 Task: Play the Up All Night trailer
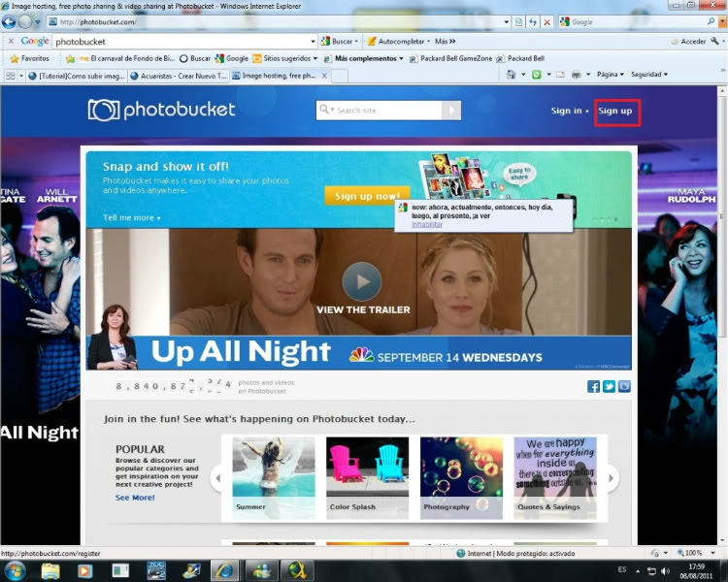(x=362, y=281)
